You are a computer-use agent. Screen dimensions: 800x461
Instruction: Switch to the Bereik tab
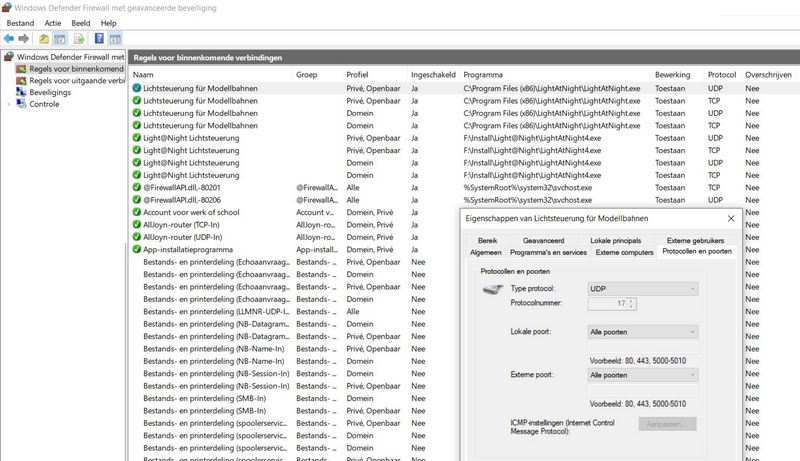pos(488,240)
